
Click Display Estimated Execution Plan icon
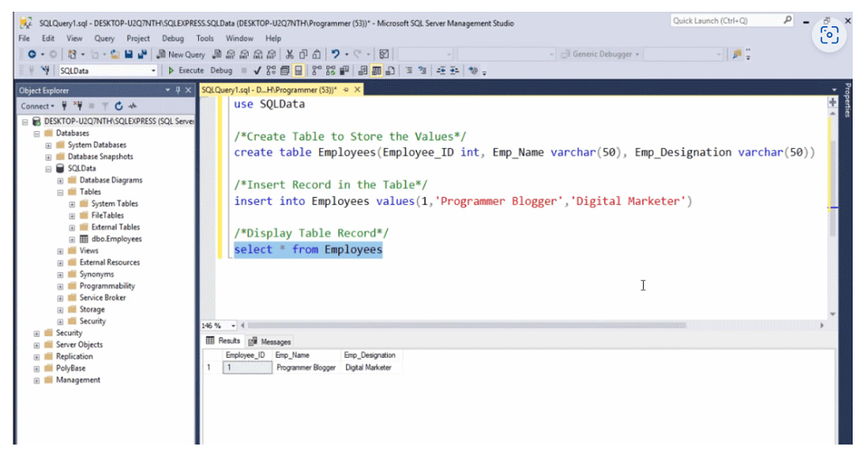[x=270, y=70]
